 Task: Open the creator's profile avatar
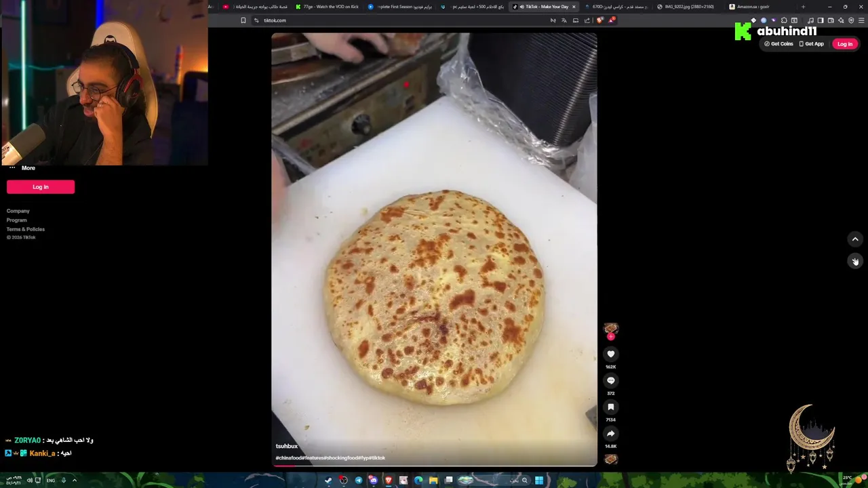coord(610,329)
